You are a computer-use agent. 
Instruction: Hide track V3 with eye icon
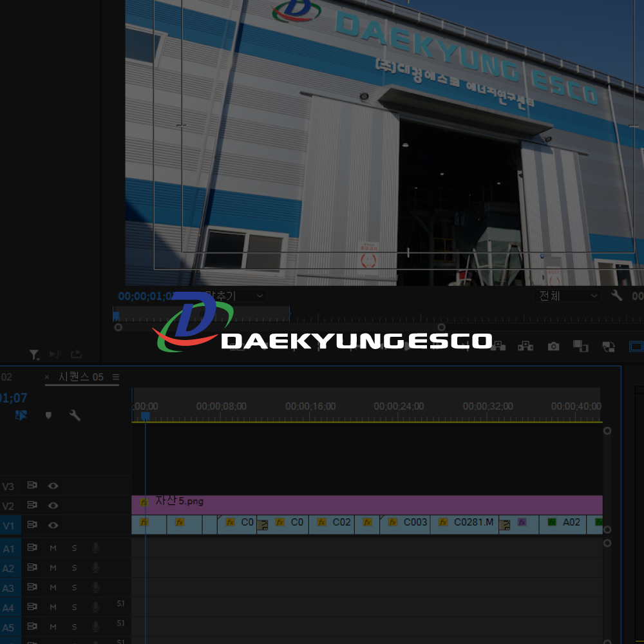(53, 486)
